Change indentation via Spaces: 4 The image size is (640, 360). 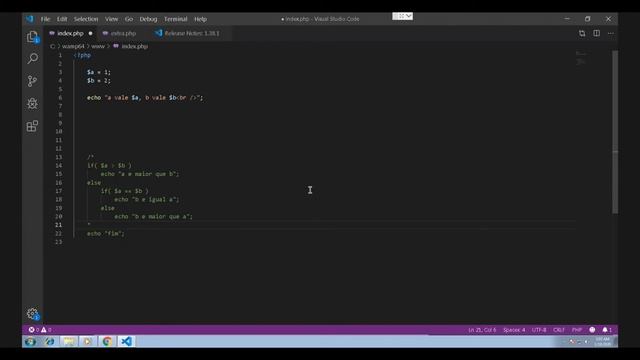coord(514,329)
